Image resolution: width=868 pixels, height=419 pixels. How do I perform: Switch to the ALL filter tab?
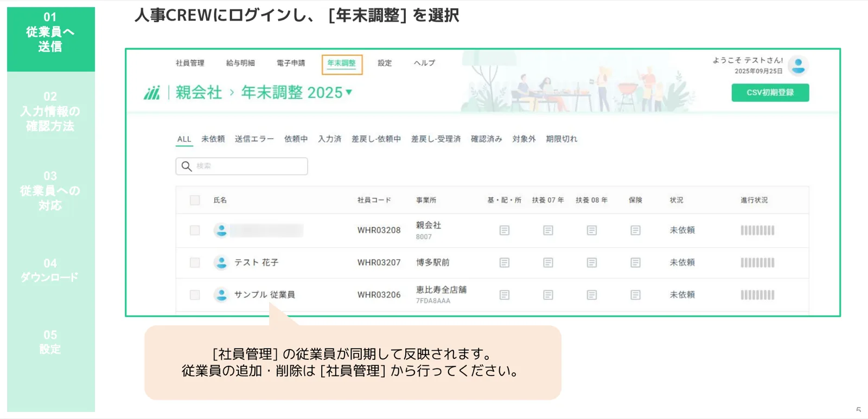[184, 139]
